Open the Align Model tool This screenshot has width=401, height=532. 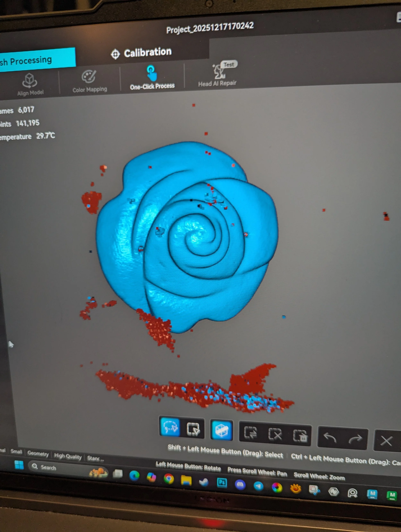click(x=30, y=84)
